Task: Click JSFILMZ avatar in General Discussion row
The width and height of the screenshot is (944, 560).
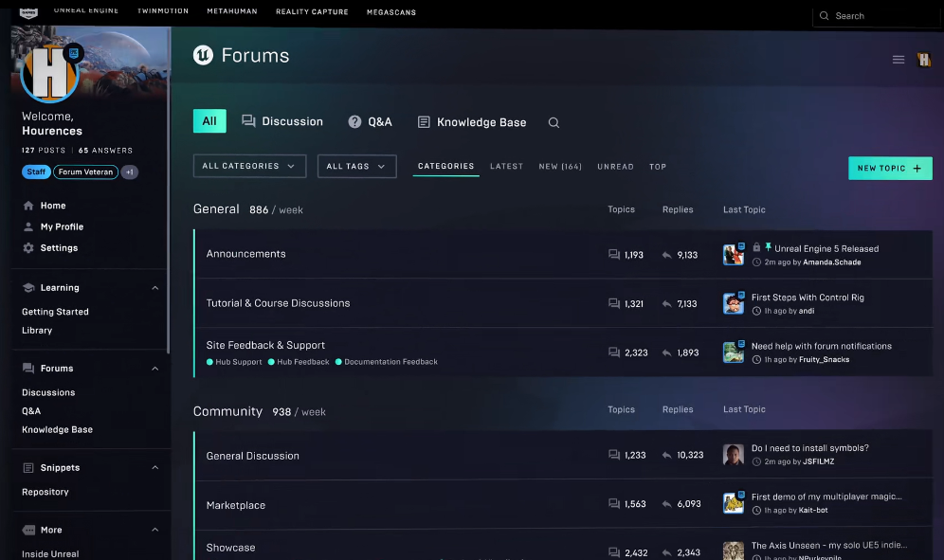Action: coord(734,455)
